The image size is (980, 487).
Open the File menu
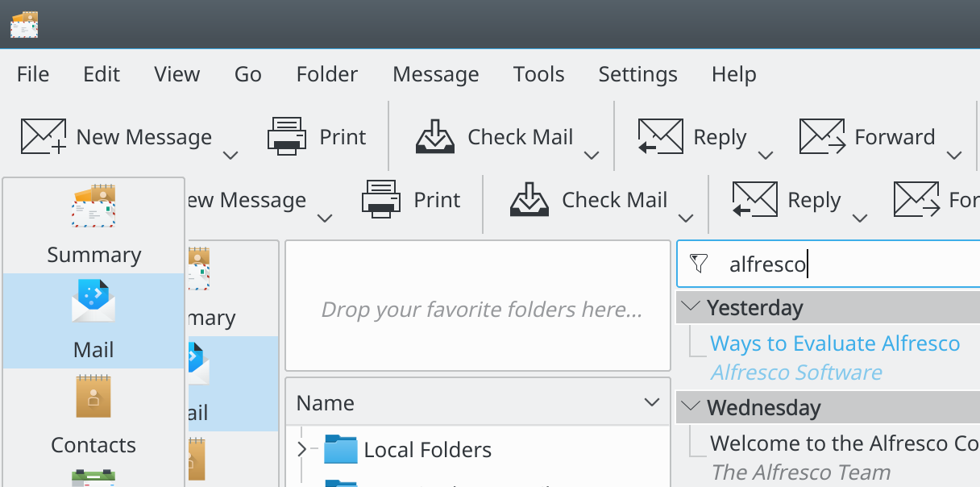33,74
